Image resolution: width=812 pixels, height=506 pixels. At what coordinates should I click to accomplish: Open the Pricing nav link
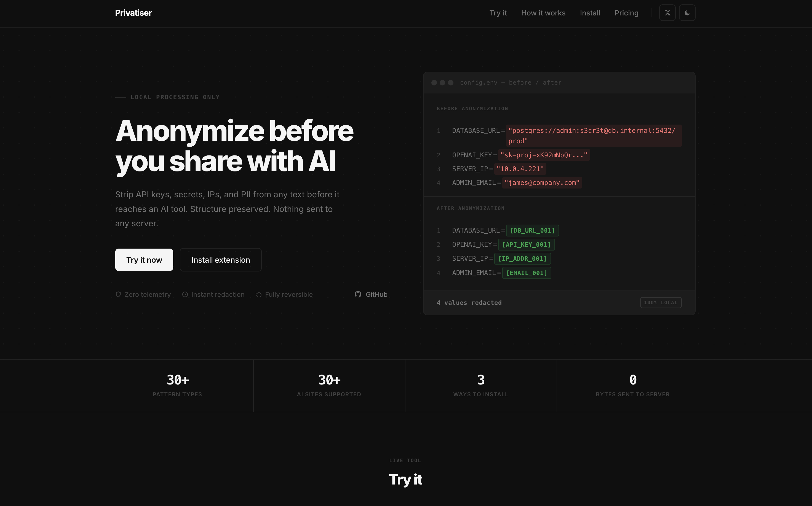626,13
